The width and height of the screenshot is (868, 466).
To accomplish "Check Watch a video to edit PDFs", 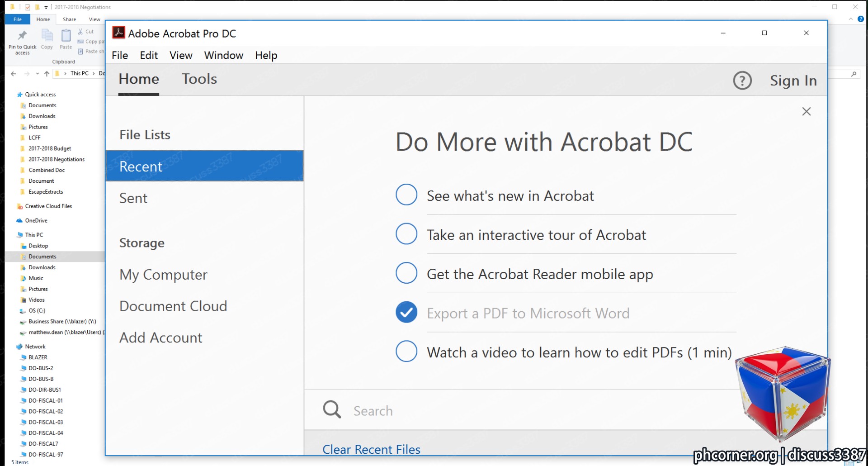I will click(406, 352).
